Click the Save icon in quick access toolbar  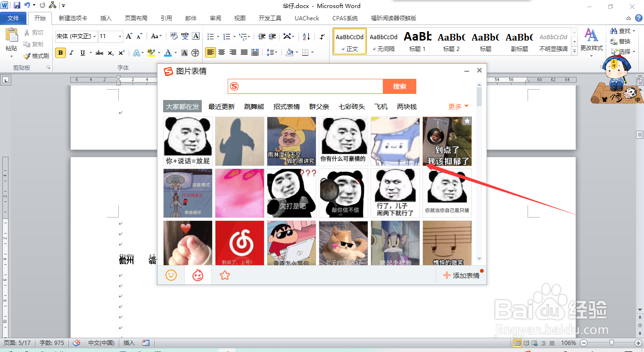[17, 6]
